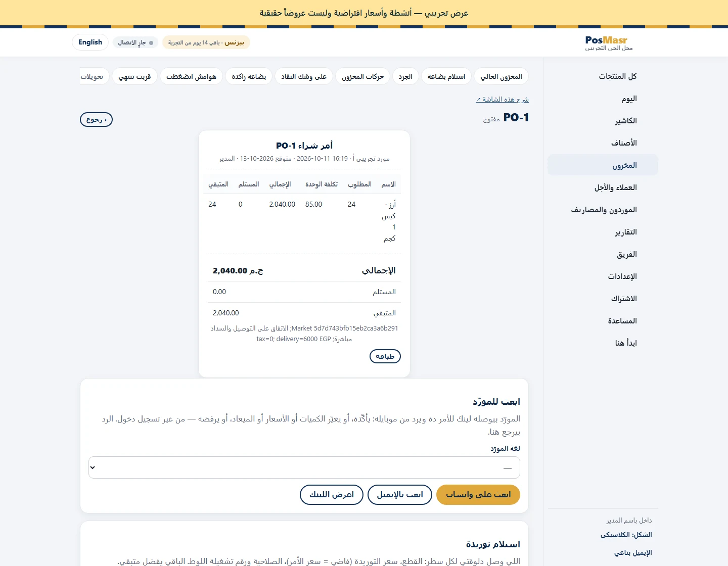
Task: Open the كل المنتجات sidebar item
Action: pyautogui.click(x=603, y=76)
